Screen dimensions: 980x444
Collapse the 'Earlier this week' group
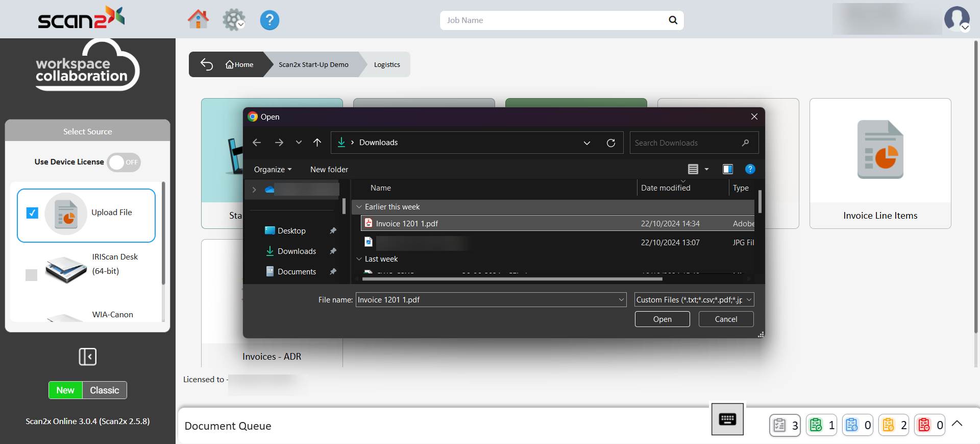click(359, 207)
